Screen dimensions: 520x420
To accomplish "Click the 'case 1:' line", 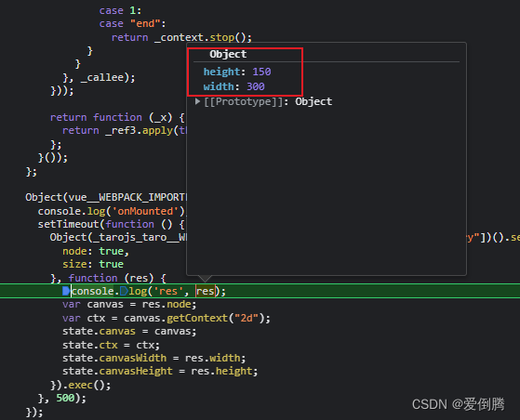I will tap(120, 10).
